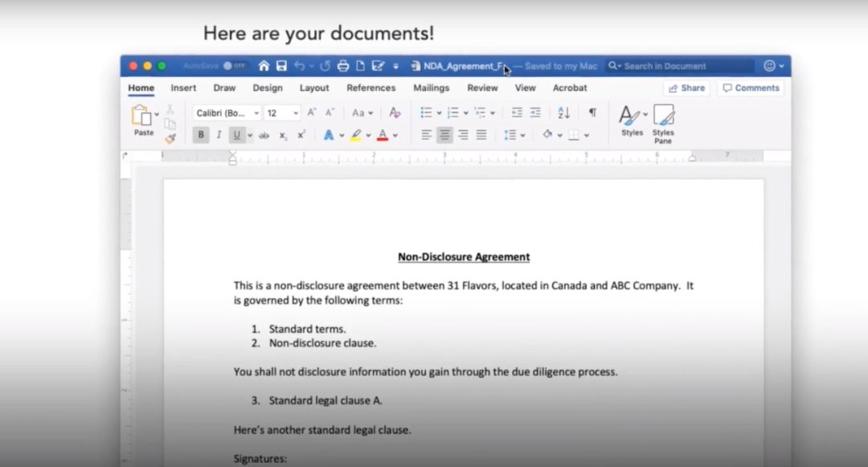This screenshot has height=467, width=868.
Task: Toggle Subscript formatting
Action: pyautogui.click(x=283, y=135)
